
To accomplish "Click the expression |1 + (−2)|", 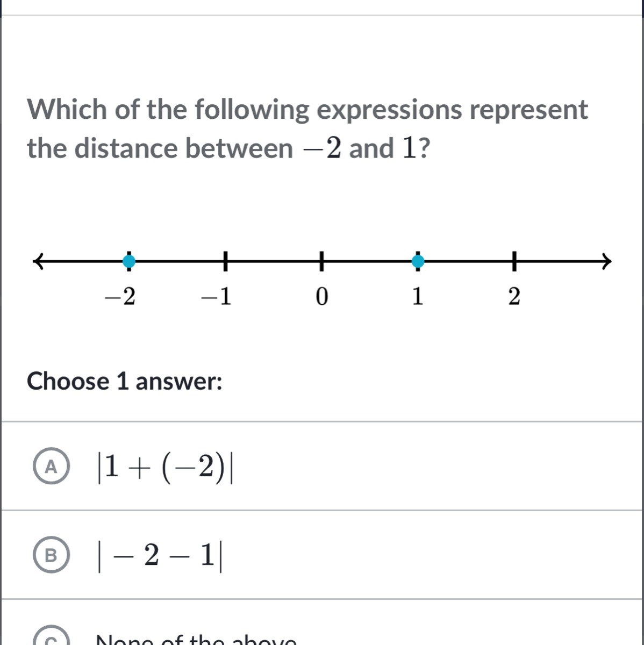I will [164, 467].
